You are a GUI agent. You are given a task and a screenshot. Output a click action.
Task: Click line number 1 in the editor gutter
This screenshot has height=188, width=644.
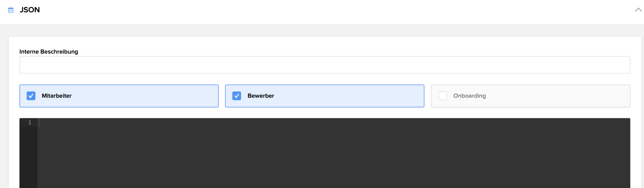[x=30, y=123]
